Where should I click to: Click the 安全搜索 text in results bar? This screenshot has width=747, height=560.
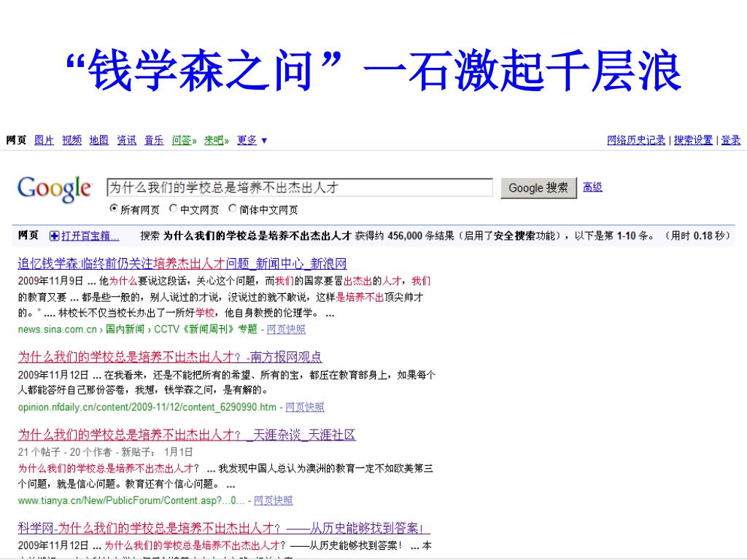click(514, 236)
